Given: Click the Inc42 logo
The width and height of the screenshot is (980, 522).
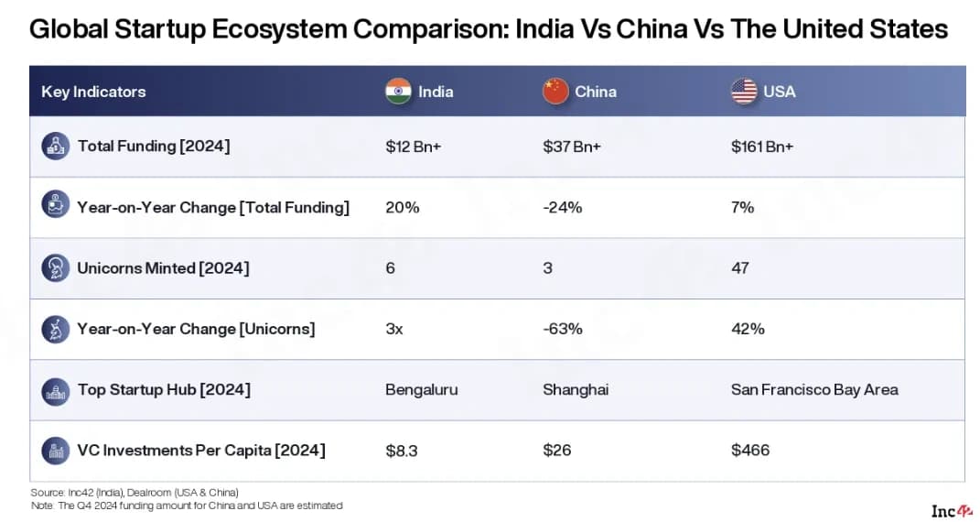Looking at the screenshot, I should tap(952, 511).
